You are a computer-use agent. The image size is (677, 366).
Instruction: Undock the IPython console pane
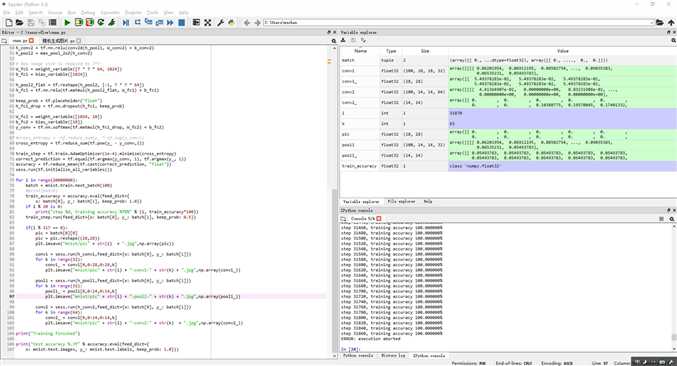pos(669,211)
